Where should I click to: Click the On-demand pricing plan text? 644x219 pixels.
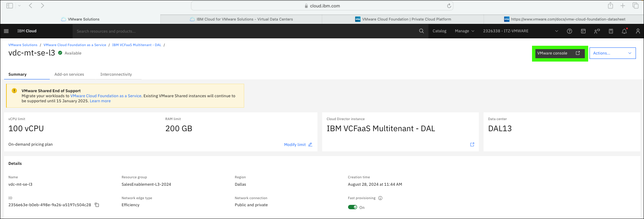[x=31, y=144]
